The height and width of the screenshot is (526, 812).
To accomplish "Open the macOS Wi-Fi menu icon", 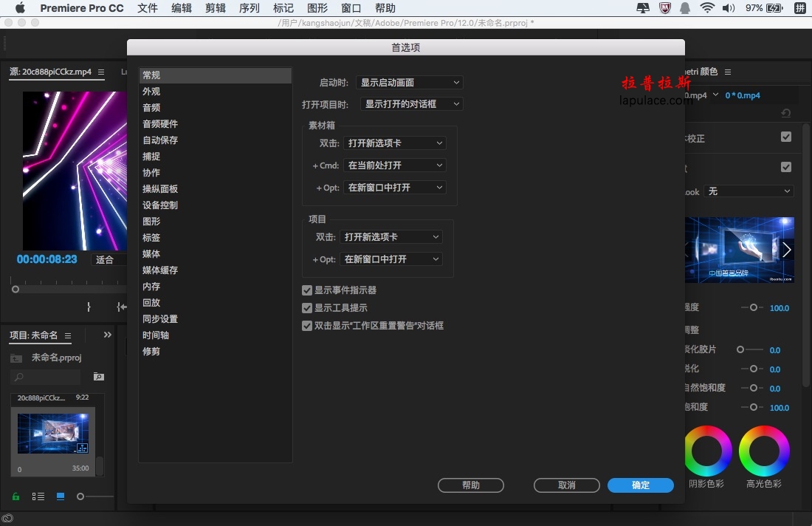I will point(707,8).
